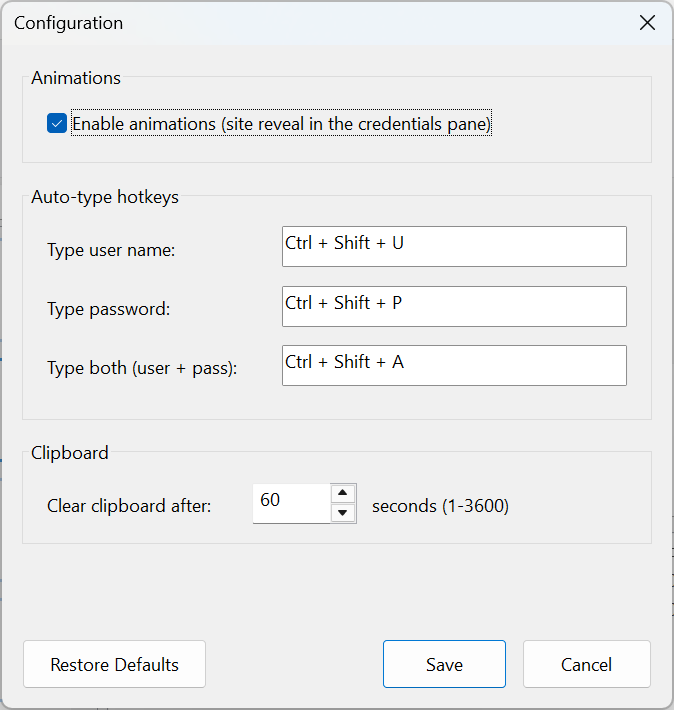
Task: Click the 'Animations' group title
Action: tap(76, 78)
